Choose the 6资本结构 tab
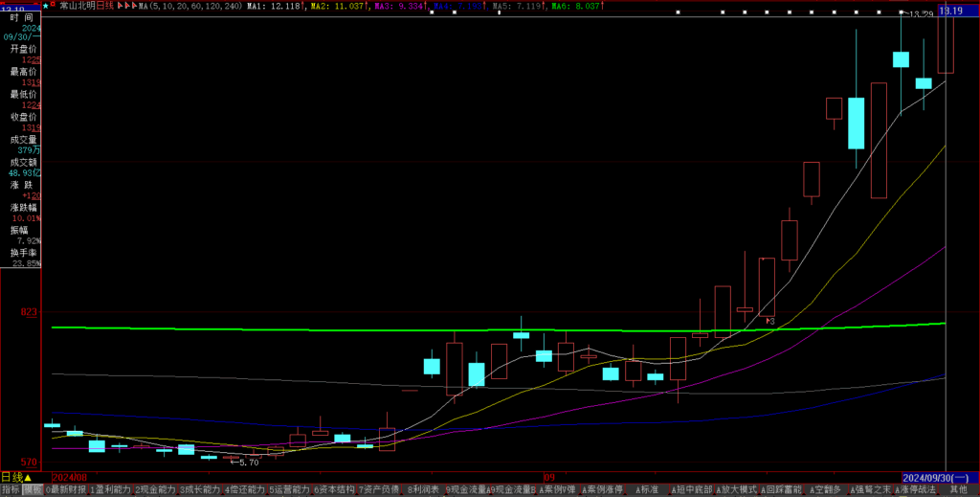980x497 pixels. click(x=333, y=489)
